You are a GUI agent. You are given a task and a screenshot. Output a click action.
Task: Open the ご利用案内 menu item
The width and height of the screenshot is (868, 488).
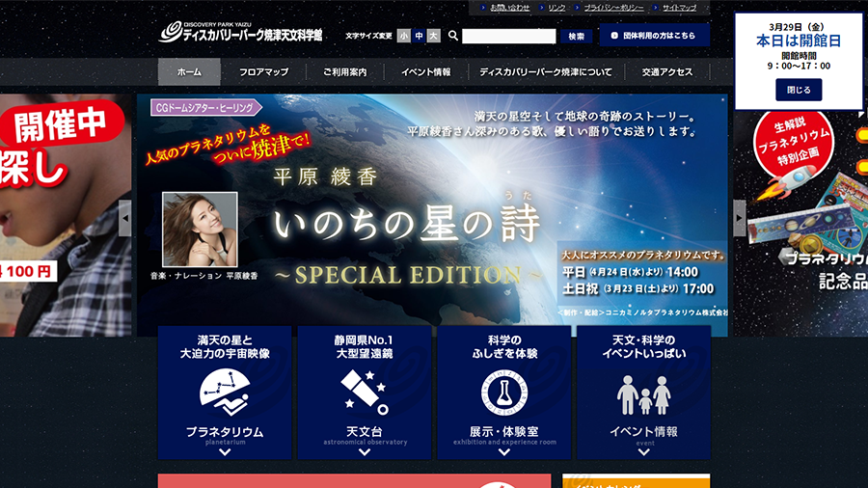tap(345, 72)
